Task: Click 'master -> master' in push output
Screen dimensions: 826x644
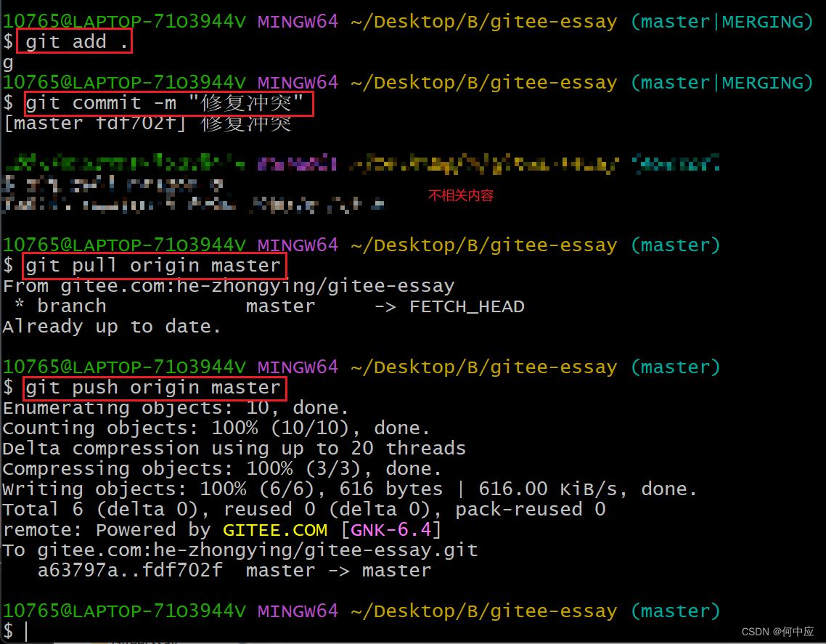Action: click(339, 571)
